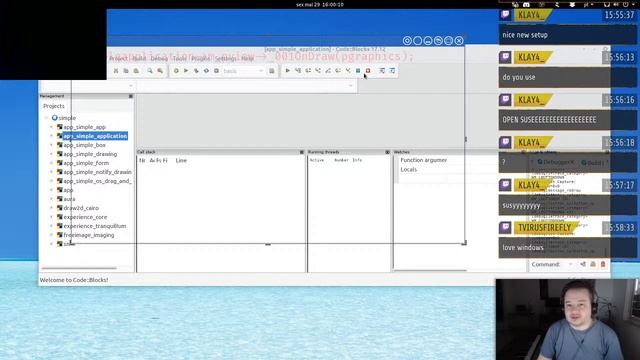
Task: Click the Abort build icon
Action: point(217,71)
